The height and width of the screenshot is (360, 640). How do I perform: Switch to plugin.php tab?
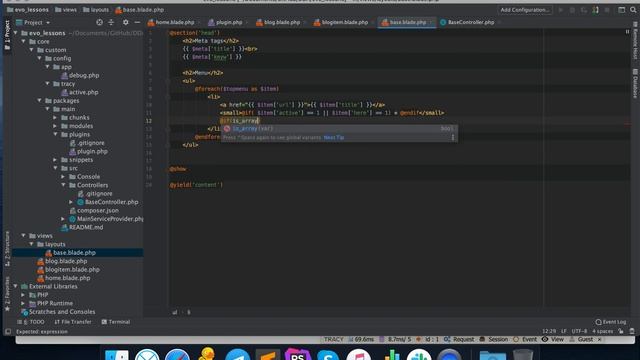coord(227,22)
